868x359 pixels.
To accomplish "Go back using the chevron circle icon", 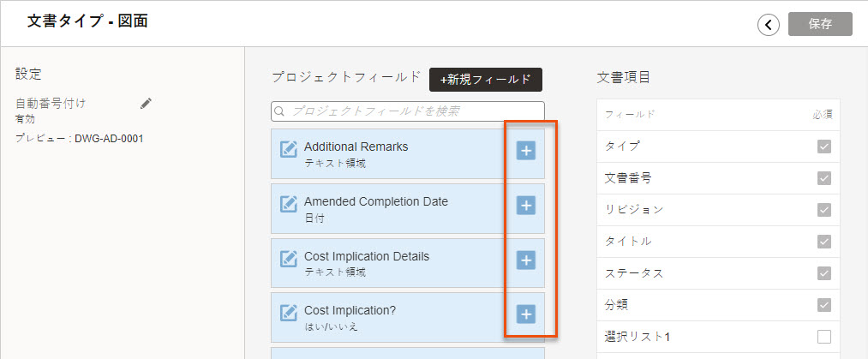I will 769,24.
